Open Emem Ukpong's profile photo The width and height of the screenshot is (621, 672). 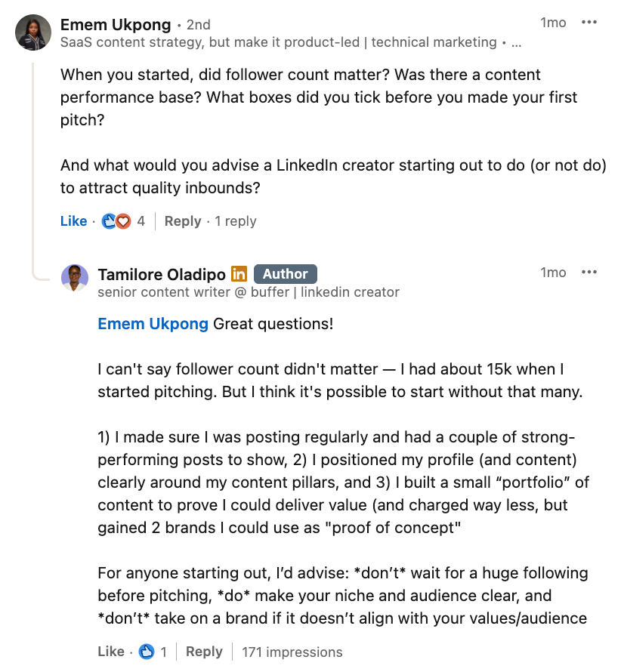tap(32, 32)
